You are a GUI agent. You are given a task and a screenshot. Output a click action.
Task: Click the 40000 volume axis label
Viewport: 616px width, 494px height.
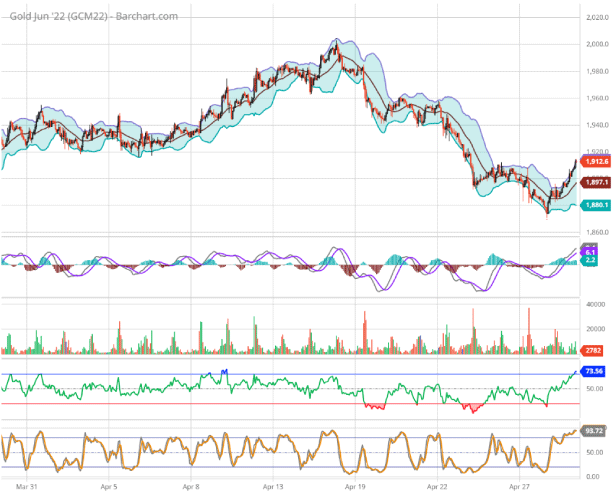point(597,303)
